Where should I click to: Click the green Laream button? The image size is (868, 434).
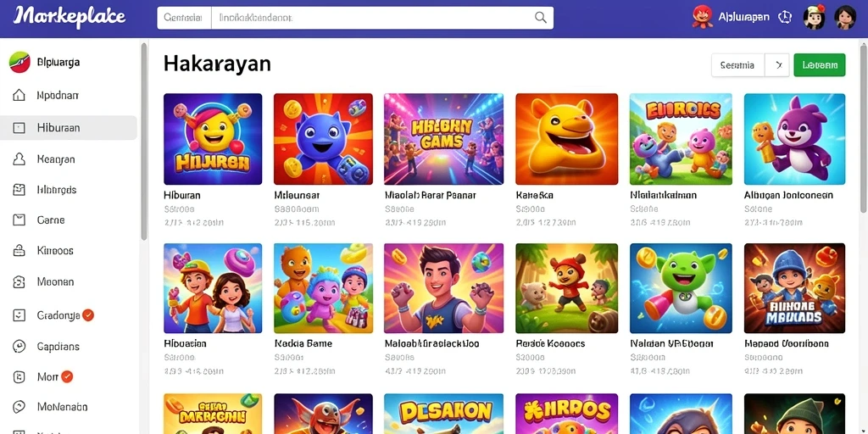coord(820,65)
